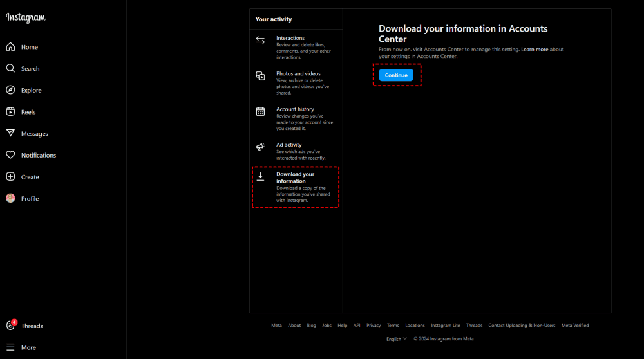Click the Create plus icon
Image resolution: width=644 pixels, height=359 pixels.
10,177
